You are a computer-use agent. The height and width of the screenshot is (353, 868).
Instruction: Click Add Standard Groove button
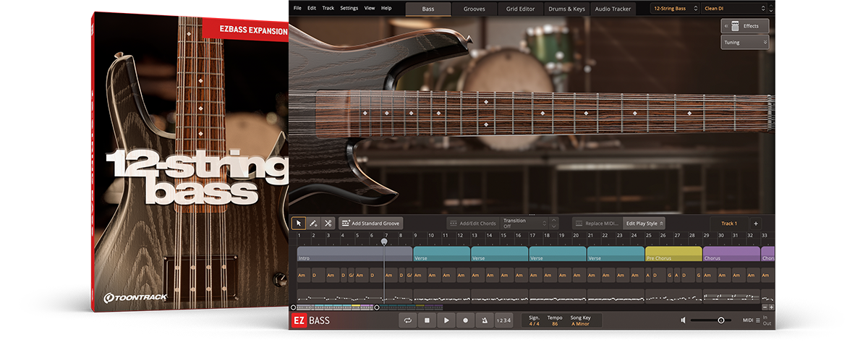[x=370, y=224]
